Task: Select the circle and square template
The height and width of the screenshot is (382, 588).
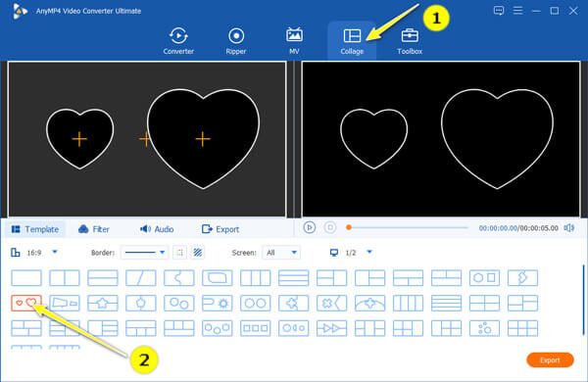Action: coord(484,278)
